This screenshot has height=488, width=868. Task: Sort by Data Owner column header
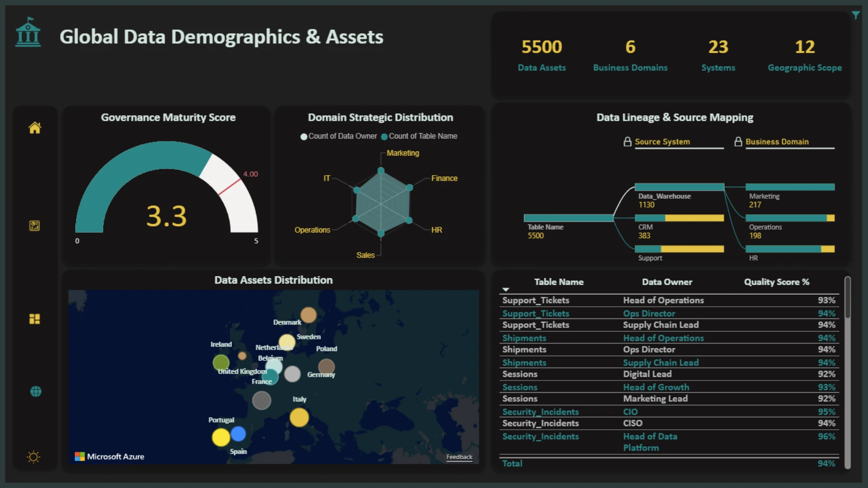667,282
